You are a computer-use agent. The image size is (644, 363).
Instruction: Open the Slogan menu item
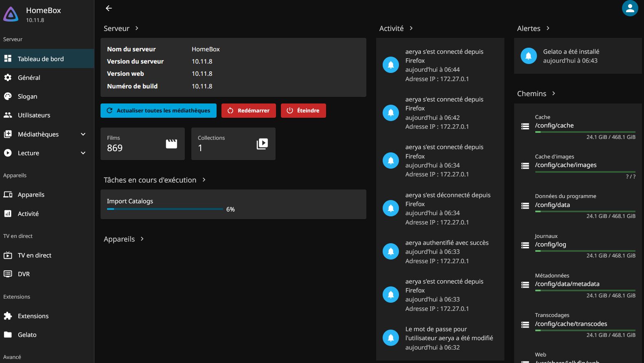(x=47, y=96)
